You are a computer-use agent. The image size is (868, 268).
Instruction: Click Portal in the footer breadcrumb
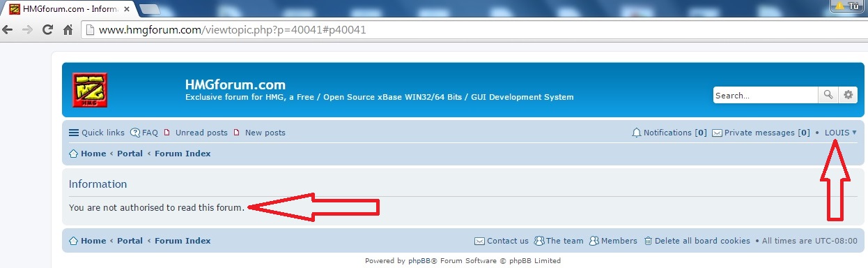(130, 241)
